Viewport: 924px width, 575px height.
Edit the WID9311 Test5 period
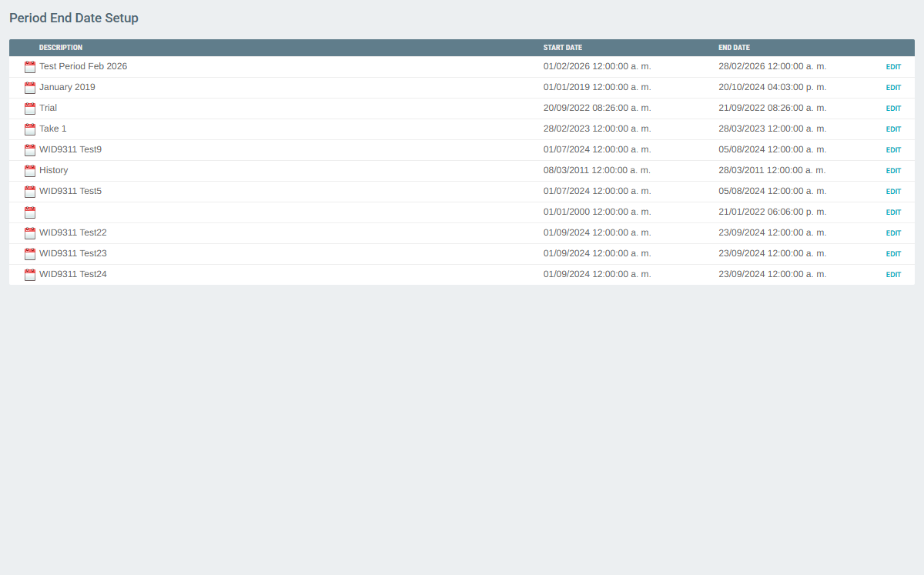point(893,192)
